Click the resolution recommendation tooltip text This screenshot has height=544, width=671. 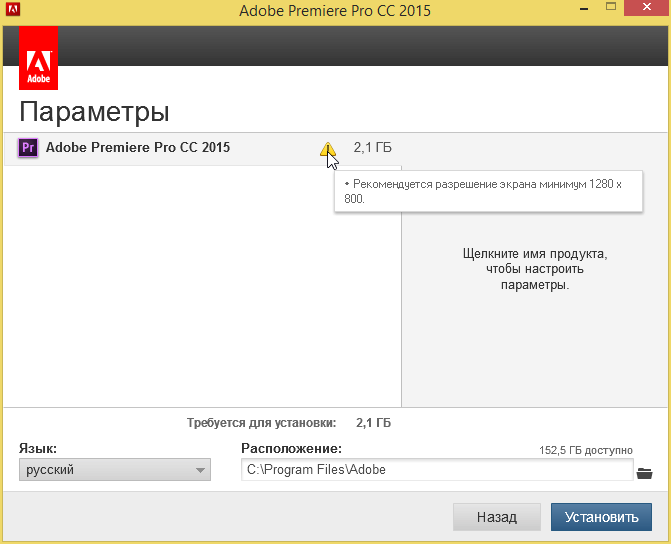coord(483,191)
